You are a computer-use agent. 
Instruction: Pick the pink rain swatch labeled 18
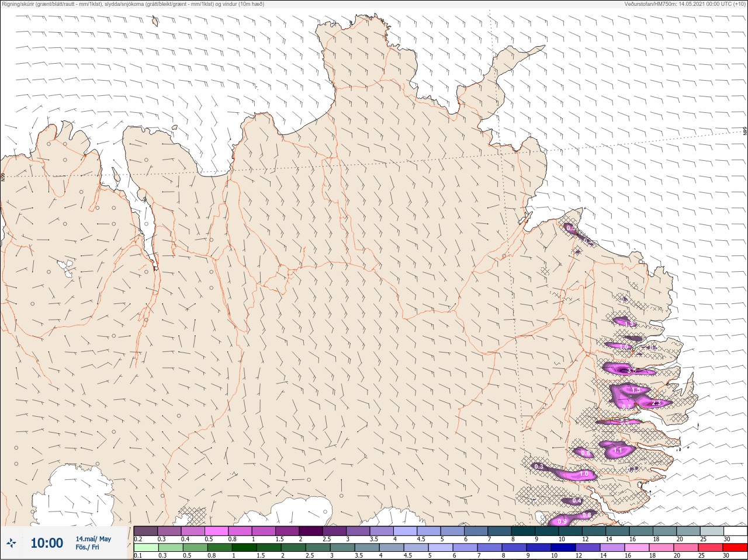(x=662, y=548)
